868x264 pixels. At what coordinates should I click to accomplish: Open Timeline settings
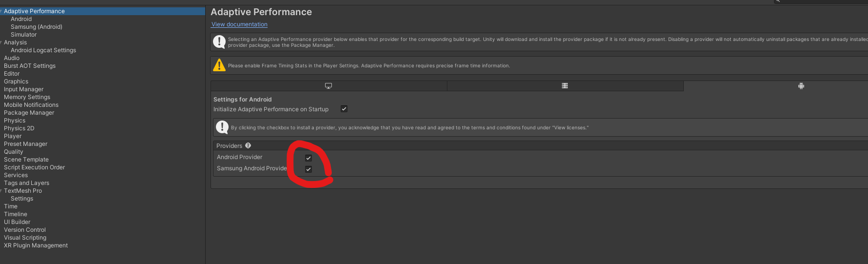(16, 214)
